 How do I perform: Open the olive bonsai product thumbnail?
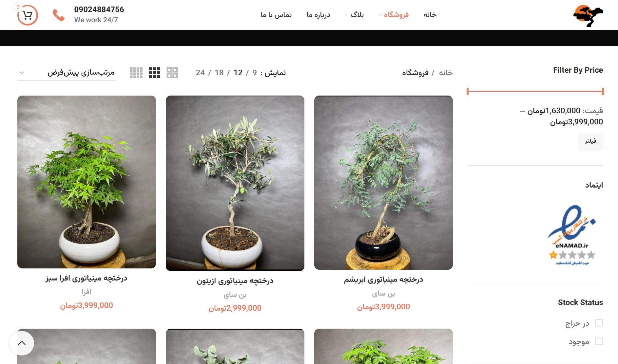click(235, 183)
